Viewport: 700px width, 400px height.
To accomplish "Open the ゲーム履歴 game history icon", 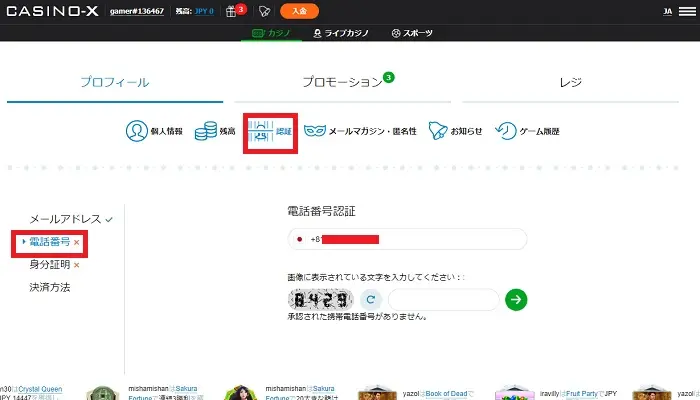I will click(x=507, y=131).
